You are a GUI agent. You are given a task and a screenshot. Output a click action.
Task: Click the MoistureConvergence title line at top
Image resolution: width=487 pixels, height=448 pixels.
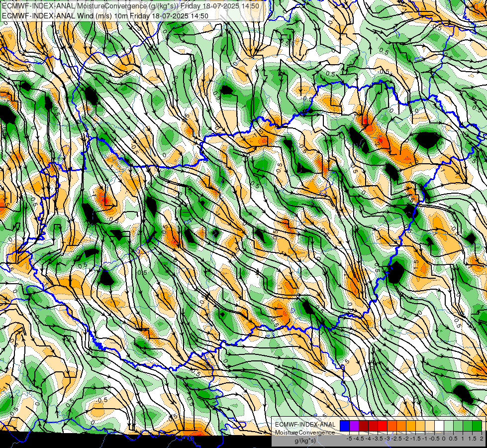click(130, 5)
